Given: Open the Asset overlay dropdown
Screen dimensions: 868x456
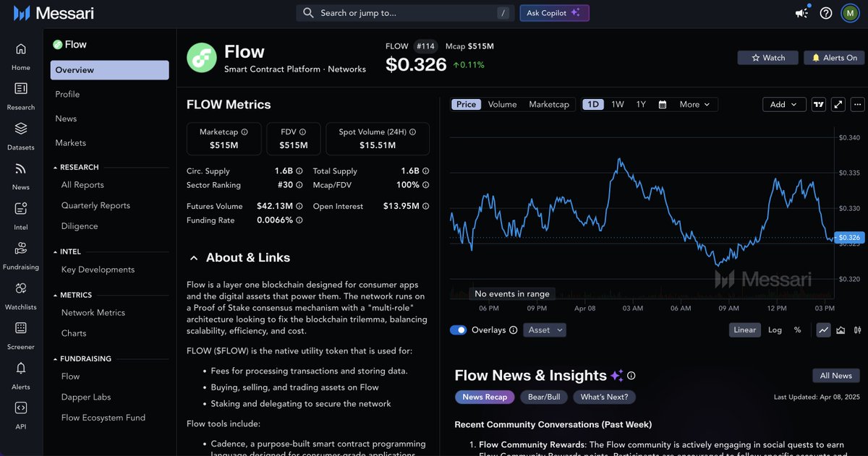Looking at the screenshot, I should [545, 330].
